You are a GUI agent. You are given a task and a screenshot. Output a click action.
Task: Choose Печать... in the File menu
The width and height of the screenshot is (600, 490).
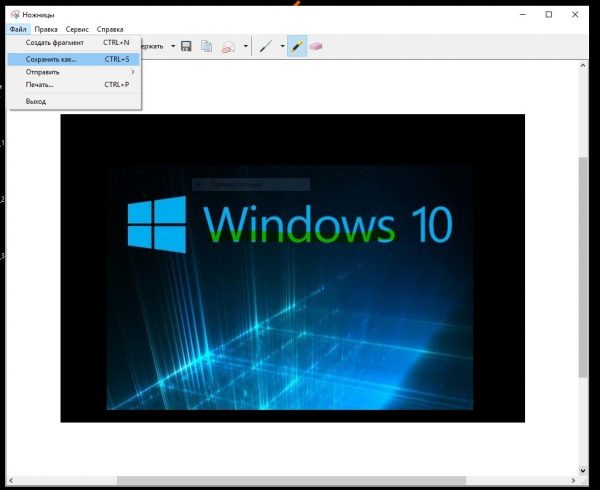74,85
